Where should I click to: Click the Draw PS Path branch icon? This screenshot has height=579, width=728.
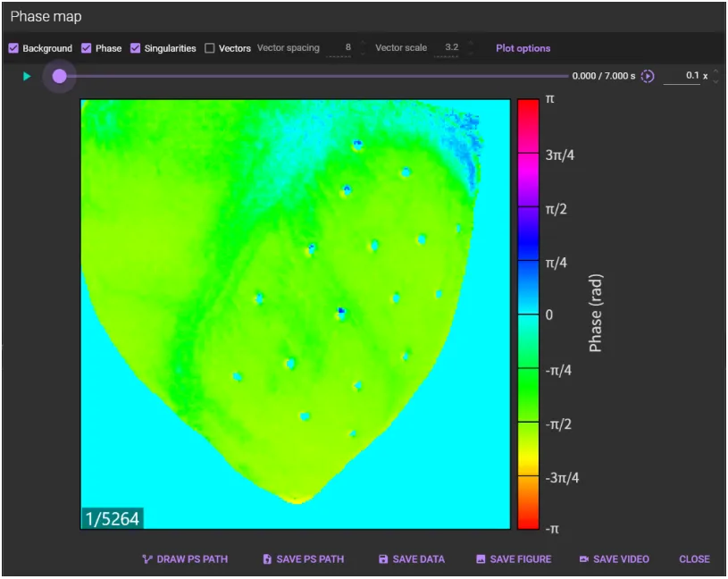pyautogui.click(x=147, y=559)
